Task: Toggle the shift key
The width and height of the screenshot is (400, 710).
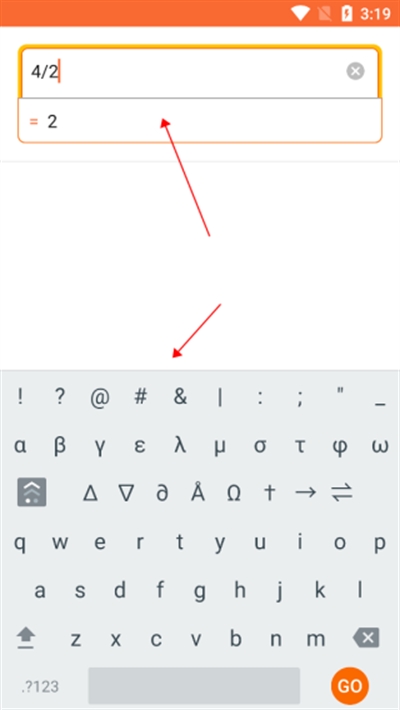Action: [x=26, y=638]
